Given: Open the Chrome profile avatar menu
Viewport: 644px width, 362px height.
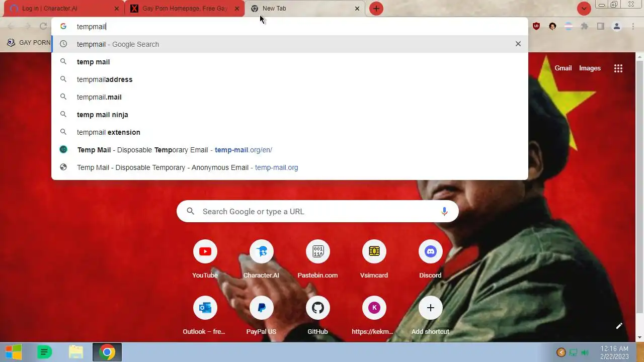Looking at the screenshot, I should (617, 26).
